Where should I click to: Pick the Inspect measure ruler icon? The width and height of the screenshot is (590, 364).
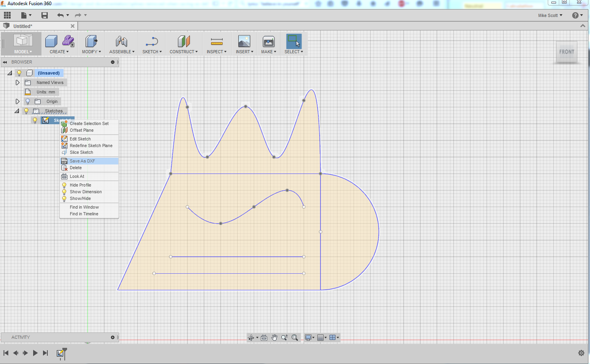tap(217, 41)
